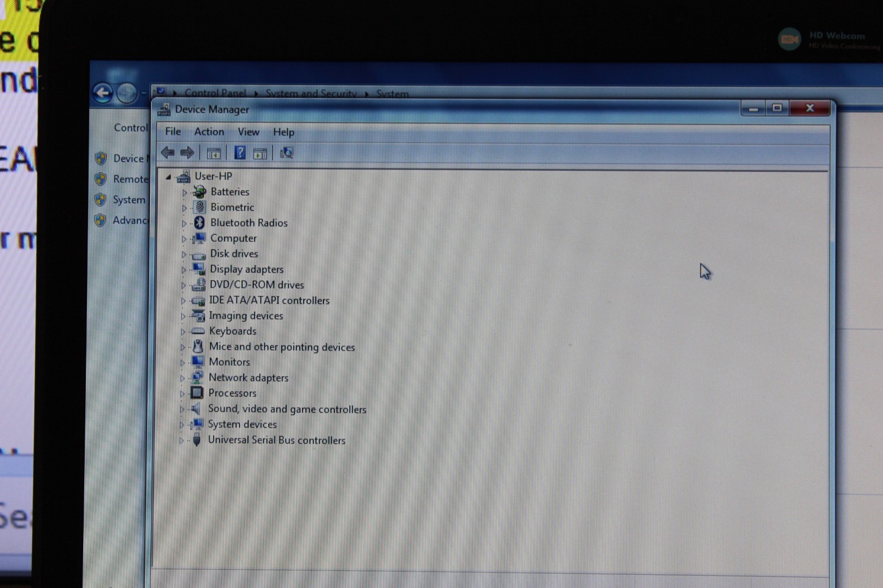Open the View menu

click(x=248, y=132)
